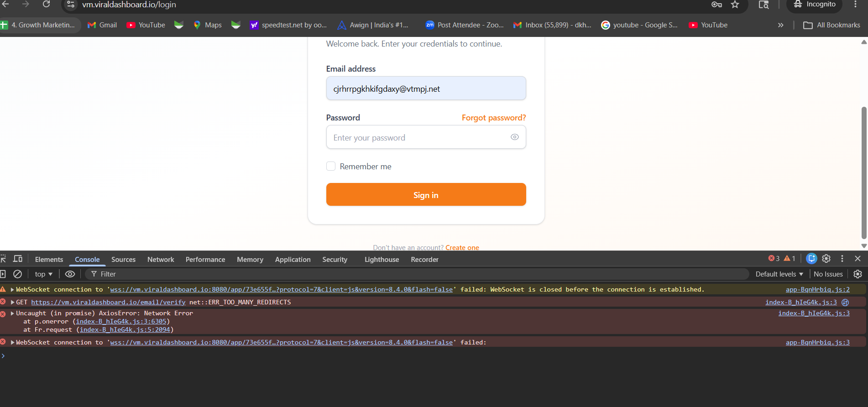Open the Incognito profile indicator

click(815, 4)
